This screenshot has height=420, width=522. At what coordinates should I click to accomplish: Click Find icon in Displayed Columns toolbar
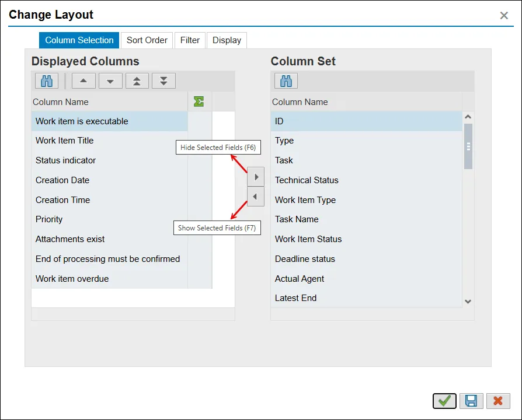coord(47,81)
